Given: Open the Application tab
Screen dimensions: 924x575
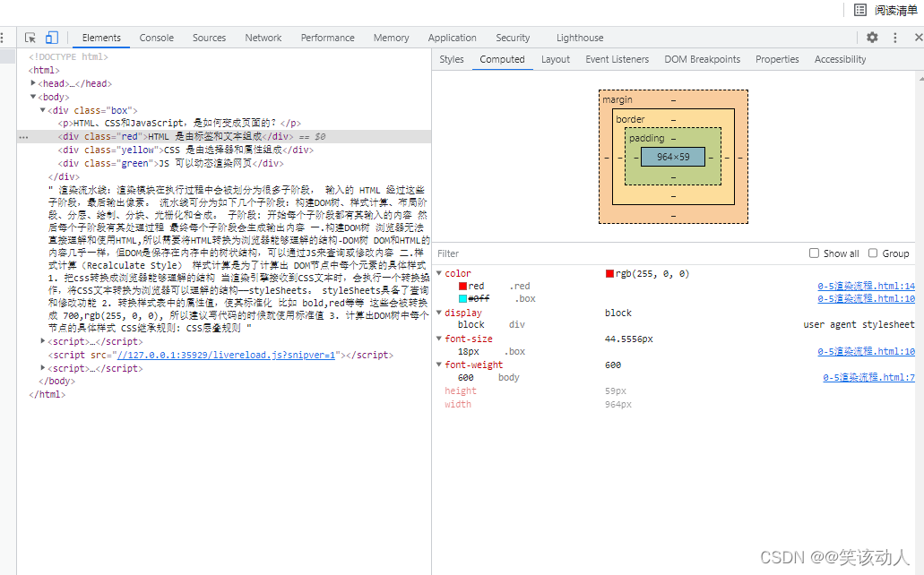Looking at the screenshot, I should pos(452,38).
